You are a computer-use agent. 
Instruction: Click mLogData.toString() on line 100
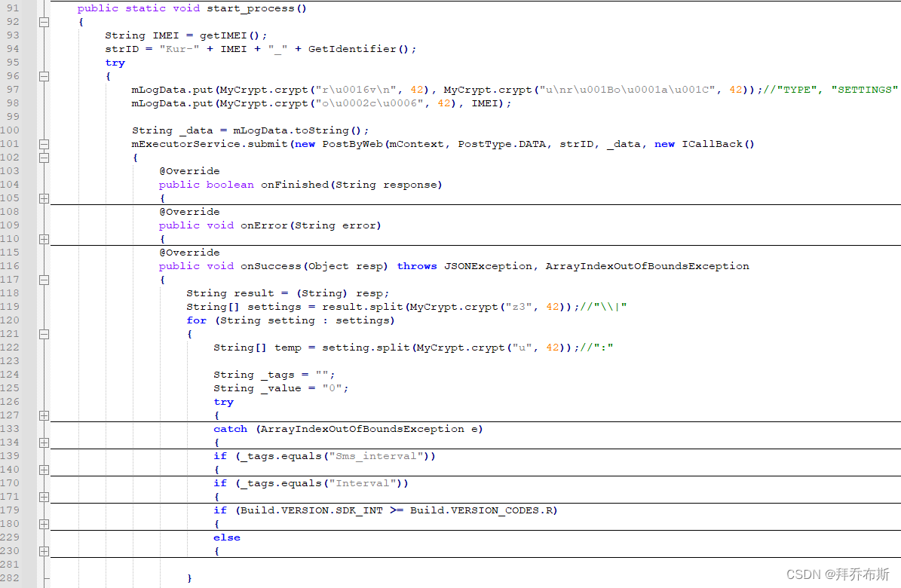click(x=297, y=130)
